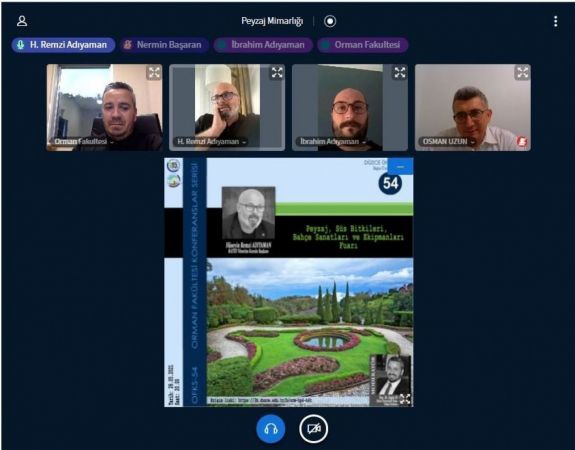
Task: Expand the H. Remzi Adıyaman video name menu
Action: pos(244,142)
